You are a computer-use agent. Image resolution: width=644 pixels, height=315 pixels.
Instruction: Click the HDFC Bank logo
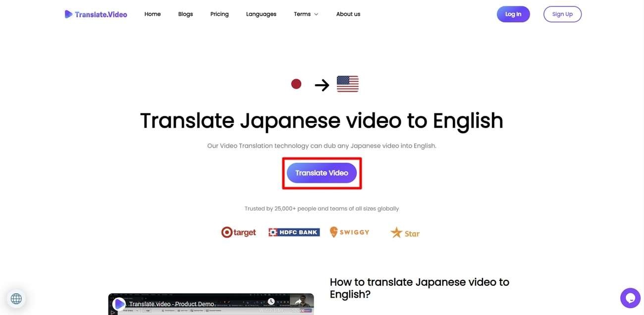point(293,231)
